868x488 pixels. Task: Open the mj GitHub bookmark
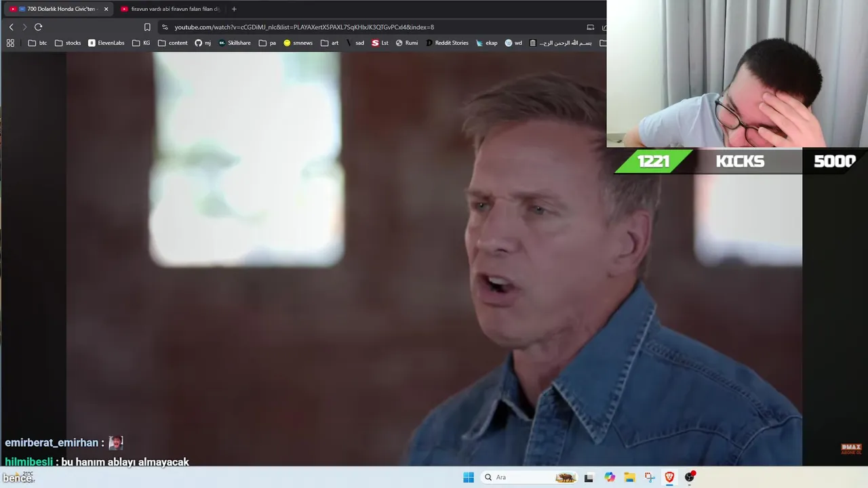point(203,43)
